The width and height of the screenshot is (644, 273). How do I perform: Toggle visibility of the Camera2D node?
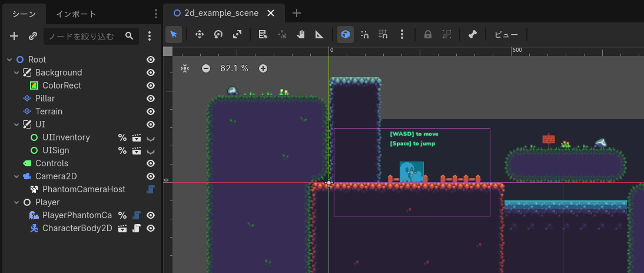151,176
